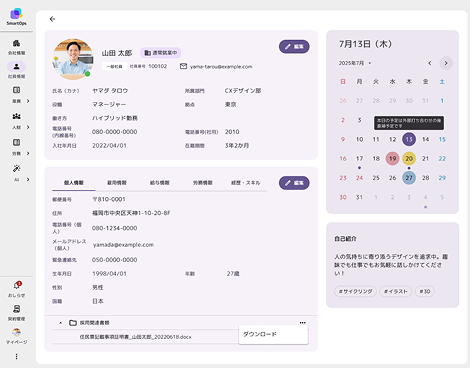
Task: Open the 2025年7月 month dropdown
Action: point(355,63)
